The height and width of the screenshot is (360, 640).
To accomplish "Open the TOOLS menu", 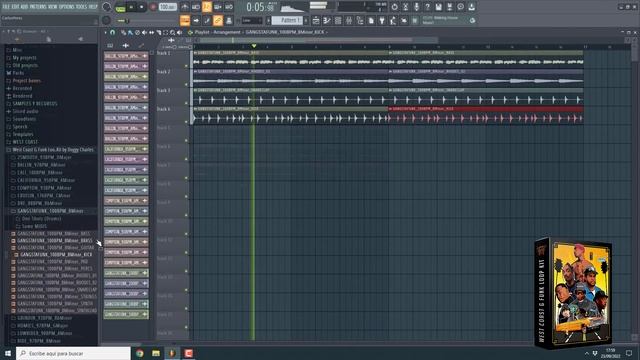I will coord(82,7).
